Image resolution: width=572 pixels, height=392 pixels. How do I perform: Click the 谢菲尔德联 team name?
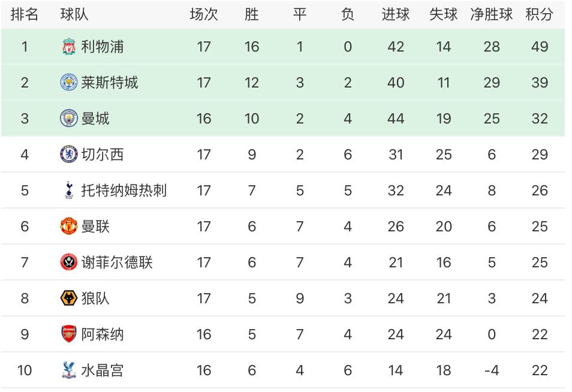click(x=117, y=263)
